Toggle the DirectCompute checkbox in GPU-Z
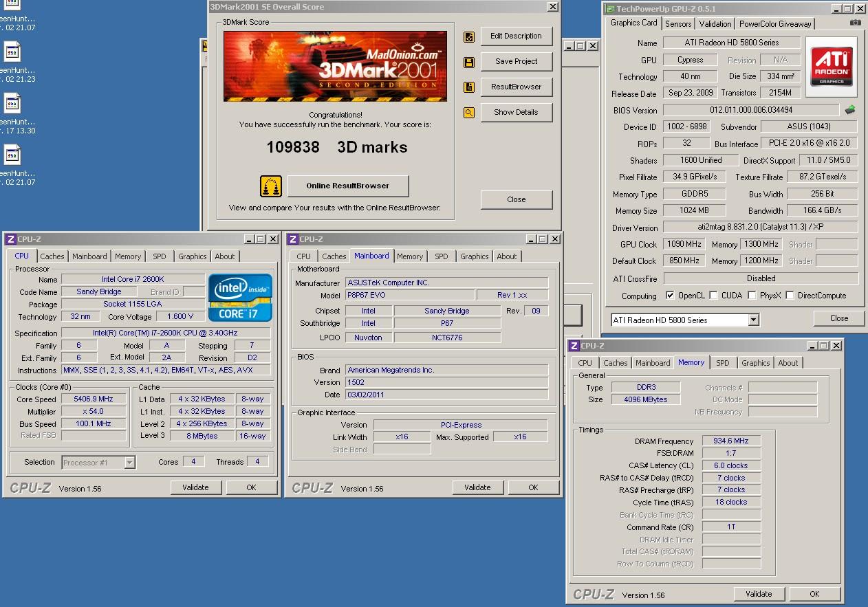The height and width of the screenshot is (607, 868). (790, 296)
